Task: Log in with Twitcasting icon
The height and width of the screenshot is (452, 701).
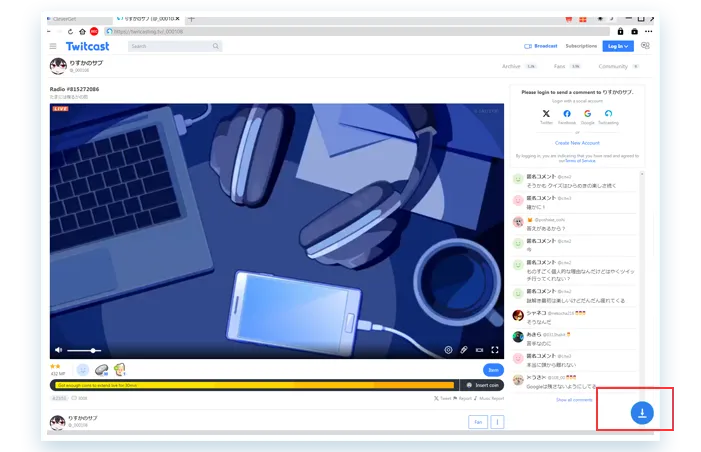Action: (x=608, y=114)
